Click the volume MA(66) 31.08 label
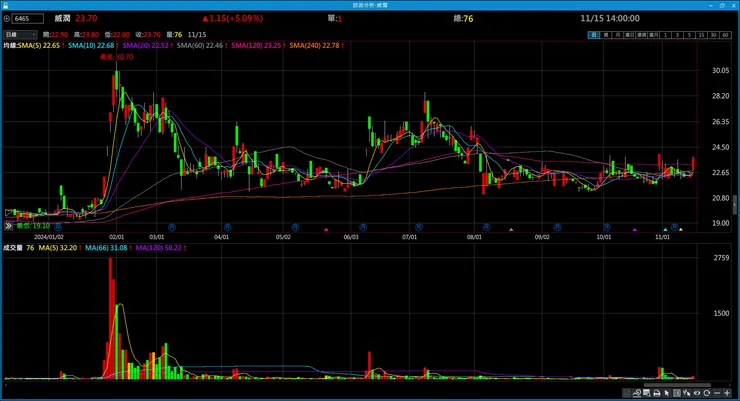Screen dimensions: 740x401 pos(106,248)
